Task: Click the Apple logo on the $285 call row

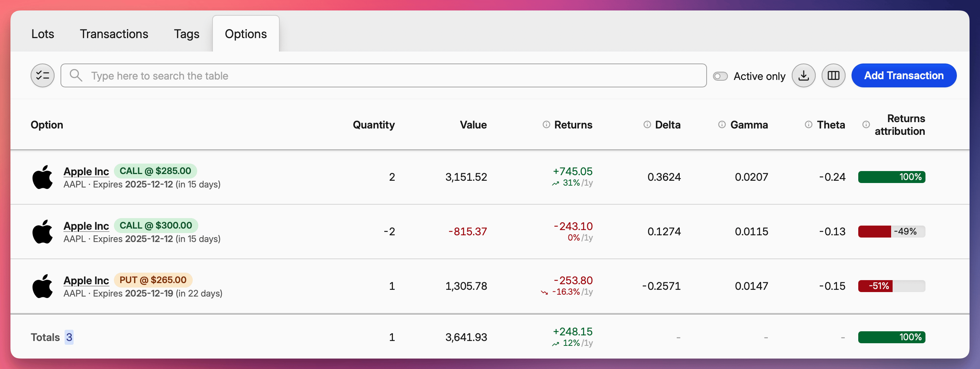Action: (x=43, y=177)
